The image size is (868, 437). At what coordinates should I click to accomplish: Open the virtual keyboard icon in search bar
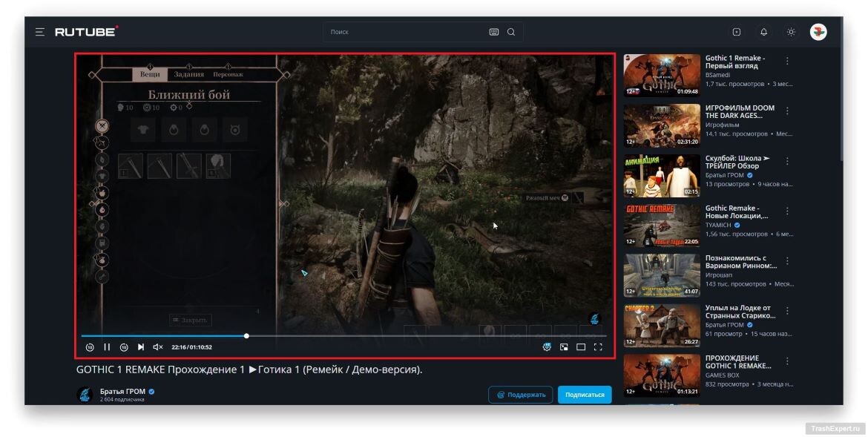[x=494, y=32]
